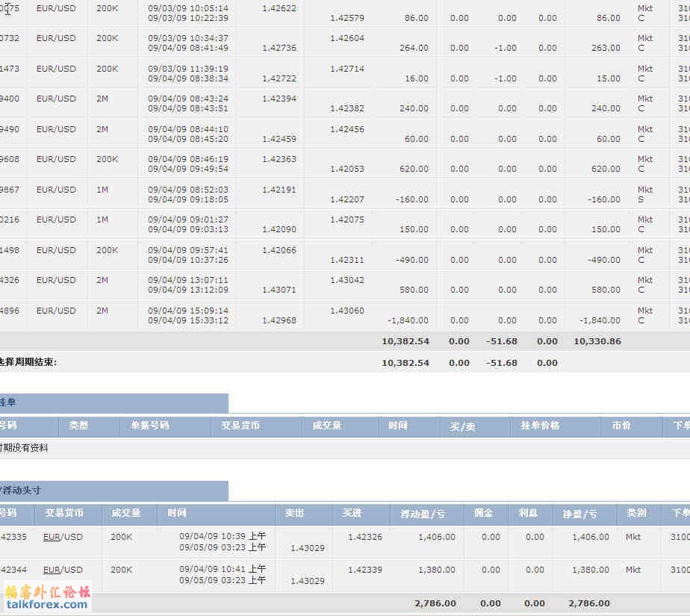Viewport: 690px width, 616px height.
Task: Click the 2,786.00 floating profit total
Action: [x=436, y=603]
